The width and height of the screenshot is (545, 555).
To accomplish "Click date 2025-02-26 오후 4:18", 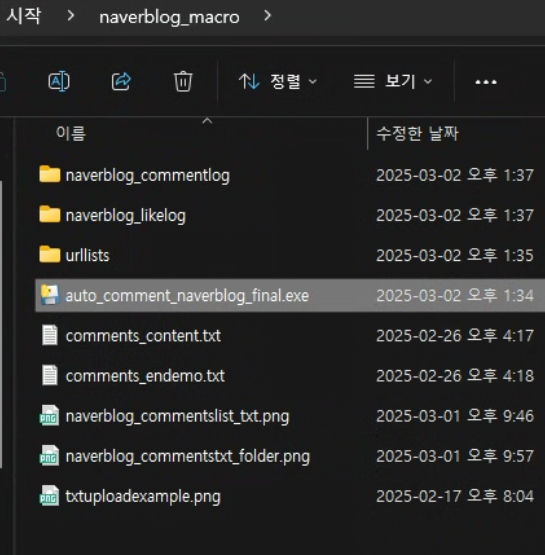I will point(455,376).
